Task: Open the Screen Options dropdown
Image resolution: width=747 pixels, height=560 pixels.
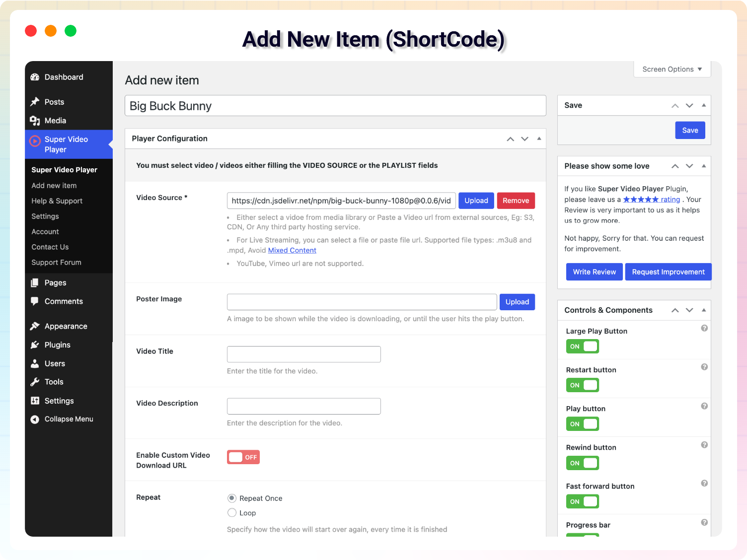Action: (672, 69)
